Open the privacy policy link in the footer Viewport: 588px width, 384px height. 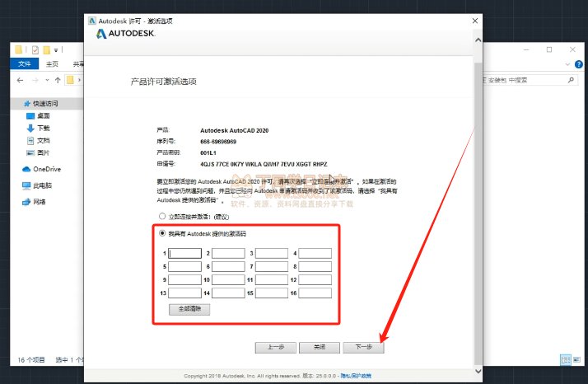(356, 376)
